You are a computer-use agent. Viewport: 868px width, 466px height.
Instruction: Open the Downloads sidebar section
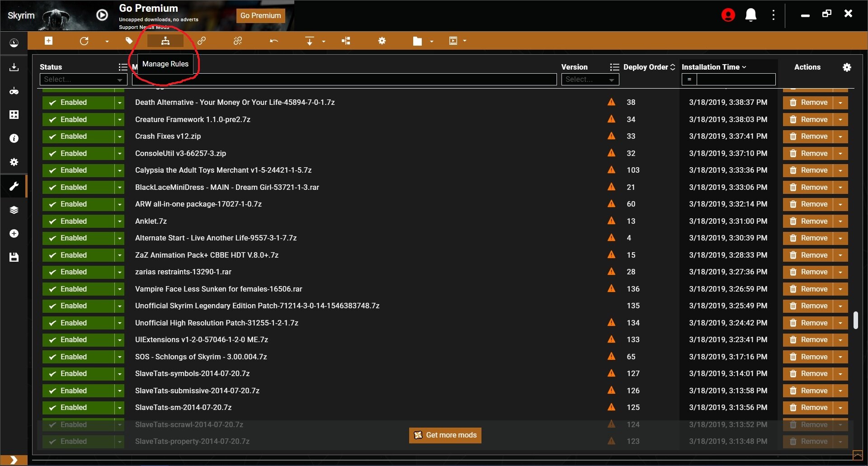click(x=14, y=67)
